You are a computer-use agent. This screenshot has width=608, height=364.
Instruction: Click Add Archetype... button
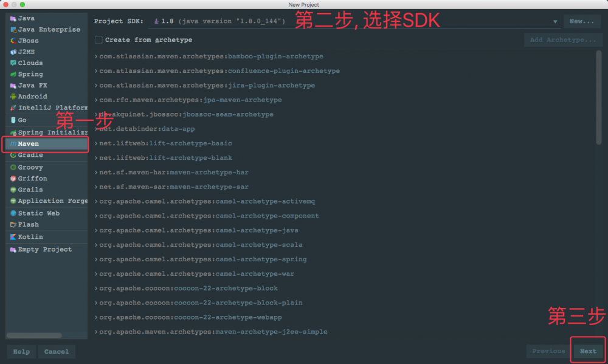click(563, 40)
